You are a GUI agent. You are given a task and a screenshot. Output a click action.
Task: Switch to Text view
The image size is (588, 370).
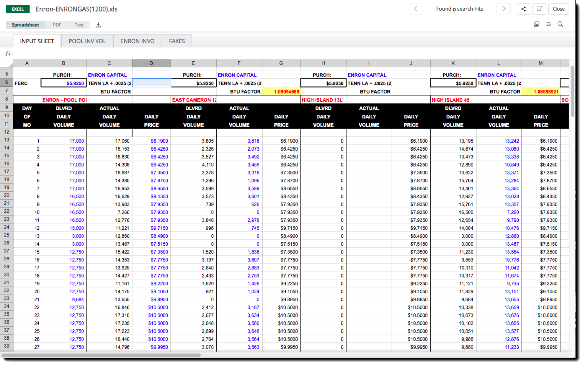click(x=79, y=25)
